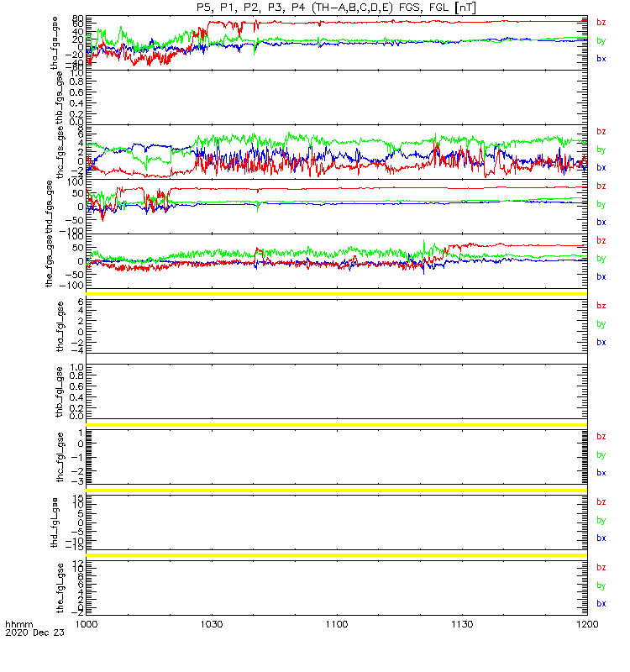Click red bz legend of thd_fgl_gse panel
The width and height of the screenshot is (630, 672).
point(601,501)
